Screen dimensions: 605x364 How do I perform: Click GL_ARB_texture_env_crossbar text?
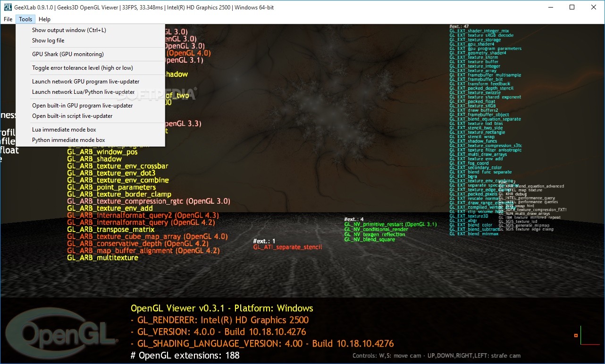[118, 166]
